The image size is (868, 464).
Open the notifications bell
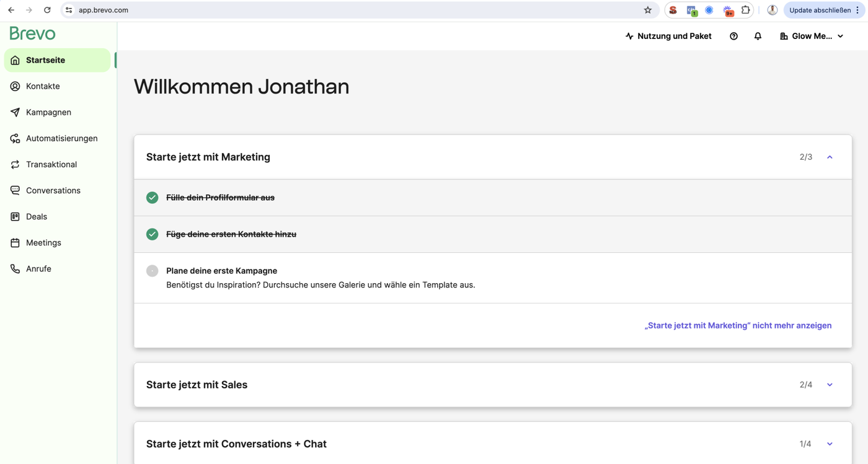(x=758, y=37)
